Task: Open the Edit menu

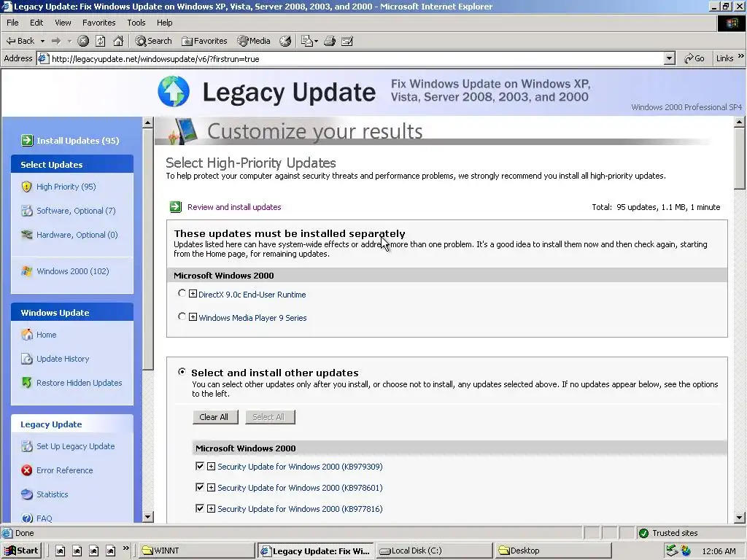Action: pos(36,23)
